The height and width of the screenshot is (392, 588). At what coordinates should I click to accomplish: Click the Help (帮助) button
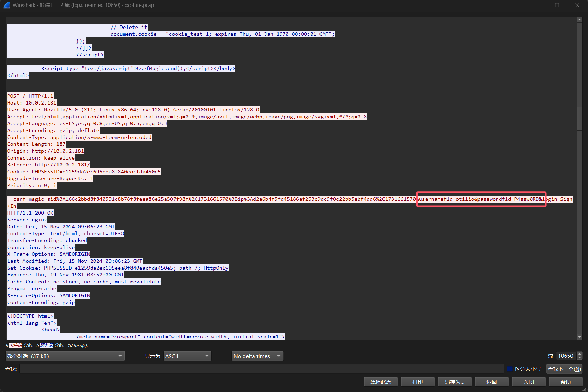[x=566, y=382]
